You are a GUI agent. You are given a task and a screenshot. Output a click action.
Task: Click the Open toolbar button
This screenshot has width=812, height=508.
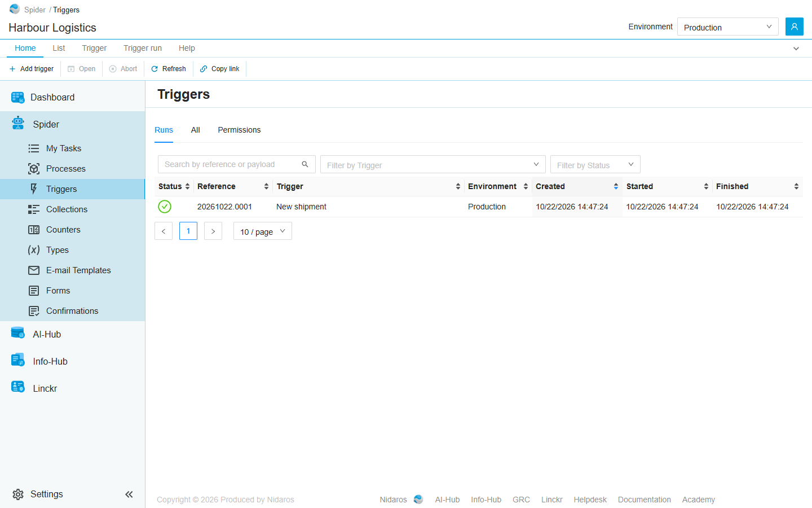pos(82,69)
